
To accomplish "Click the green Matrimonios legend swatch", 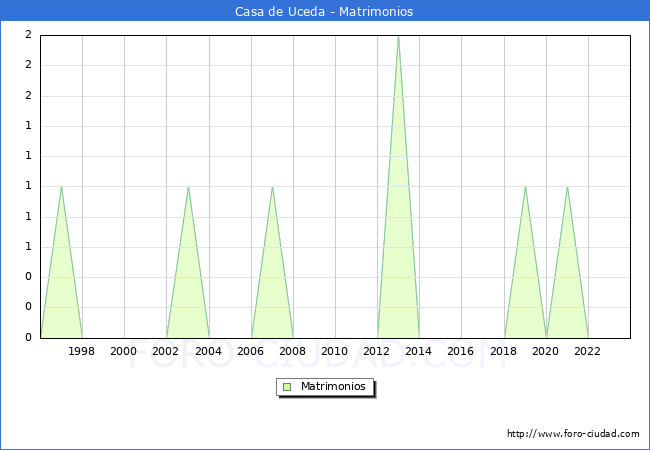I will click(287, 387).
